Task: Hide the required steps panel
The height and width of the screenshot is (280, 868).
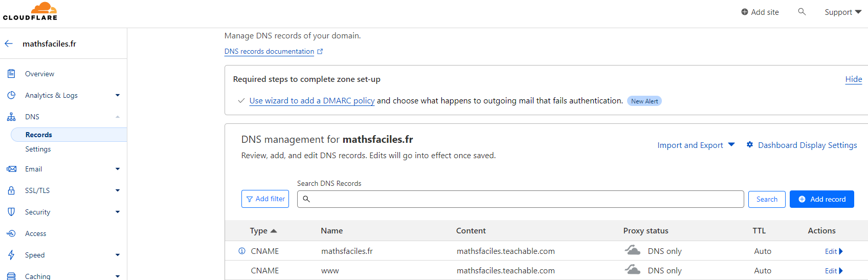Action: click(x=853, y=79)
